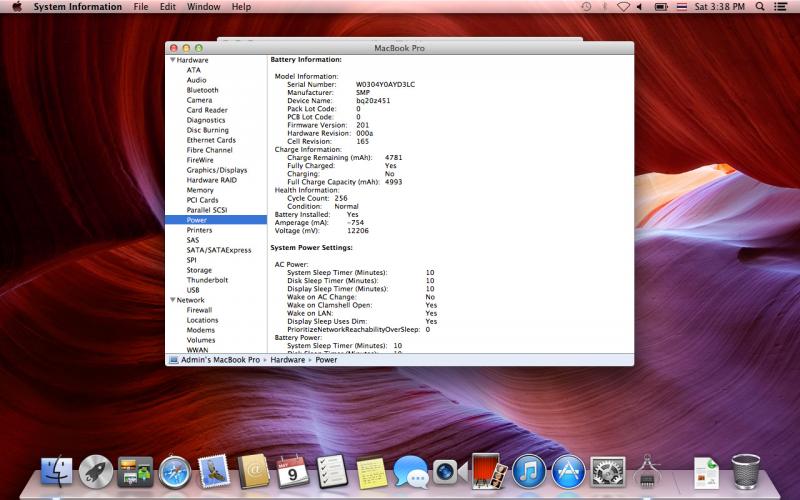Select Bluetooth in the sidebar
Image resolution: width=800 pixels, height=500 pixels.
click(x=203, y=90)
